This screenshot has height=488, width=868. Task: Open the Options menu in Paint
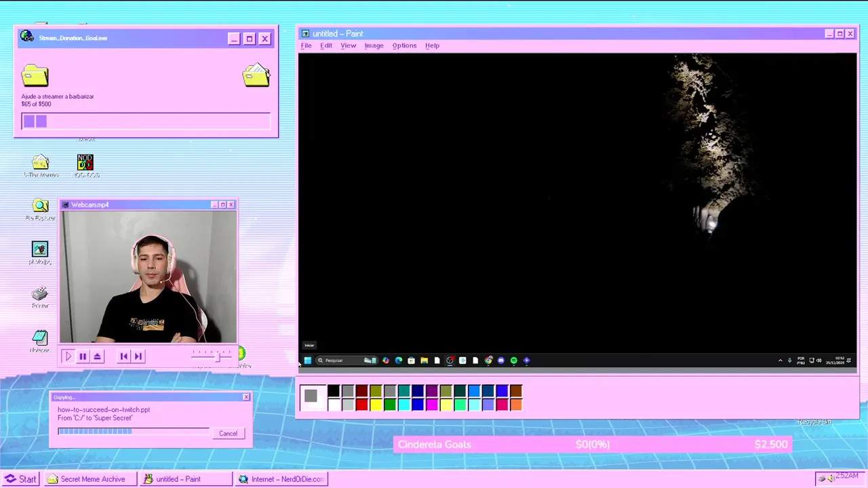point(404,45)
